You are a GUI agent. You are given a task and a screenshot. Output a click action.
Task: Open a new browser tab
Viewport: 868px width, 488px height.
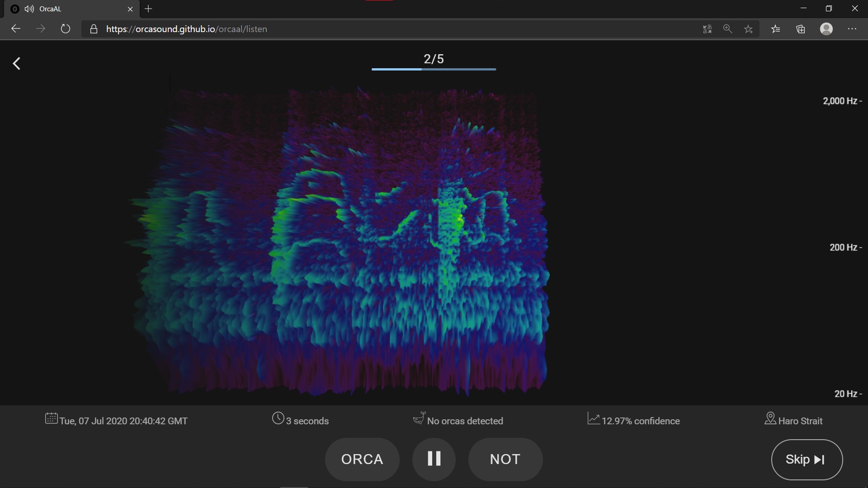point(148,9)
